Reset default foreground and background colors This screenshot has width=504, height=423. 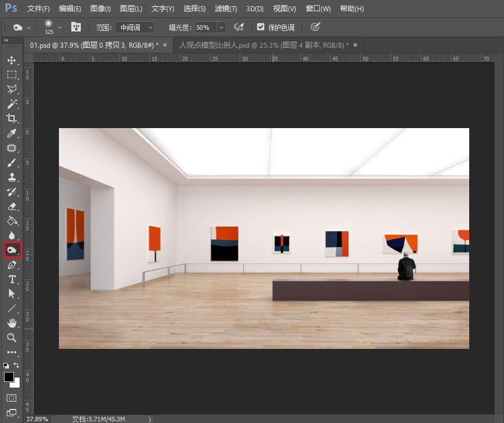[6, 366]
